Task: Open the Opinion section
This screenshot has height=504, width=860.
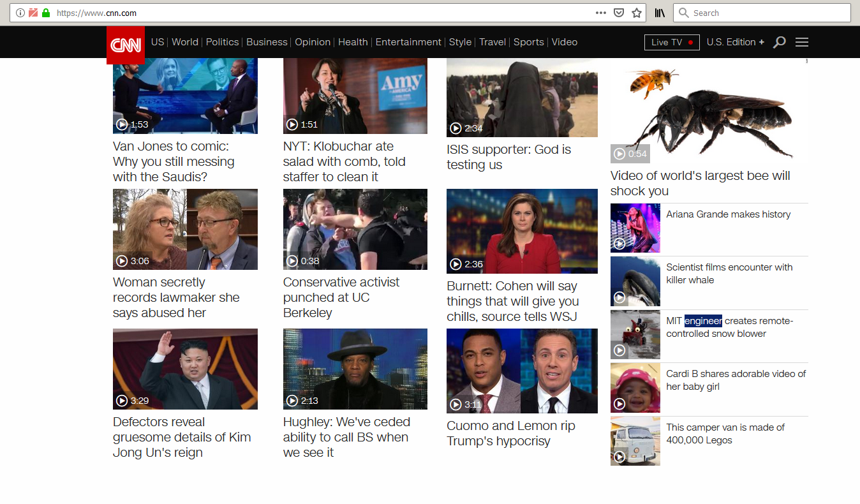Action: click(313, 42)
